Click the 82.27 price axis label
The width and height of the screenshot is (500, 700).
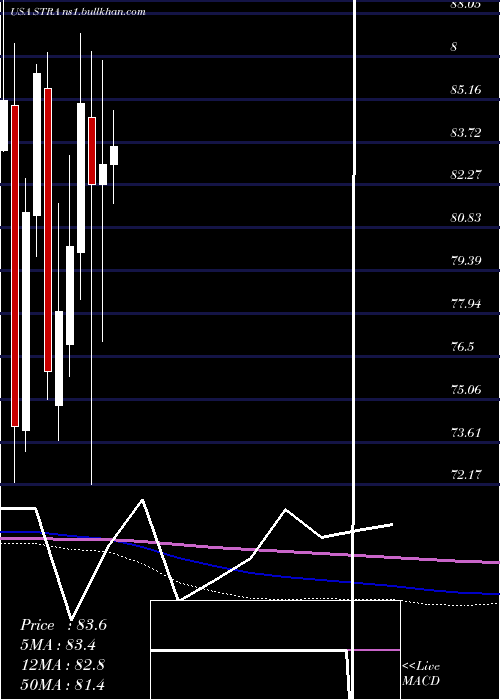point(466,175)
